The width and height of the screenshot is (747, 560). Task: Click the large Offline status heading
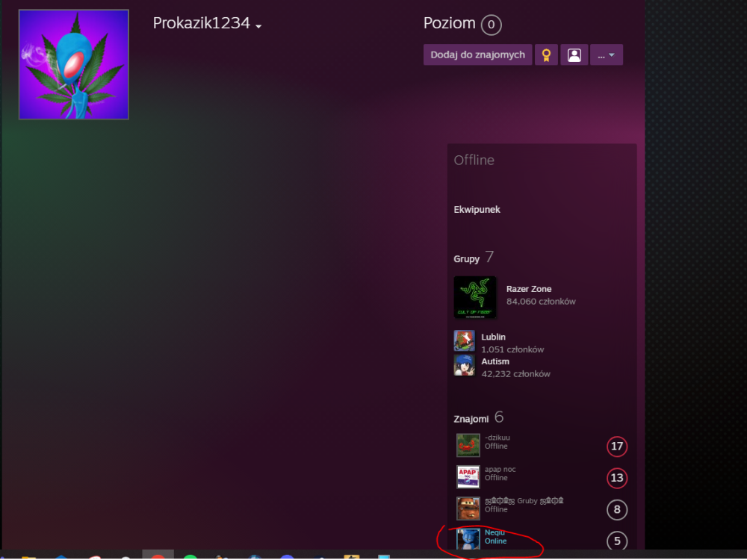tap(474, 160)
